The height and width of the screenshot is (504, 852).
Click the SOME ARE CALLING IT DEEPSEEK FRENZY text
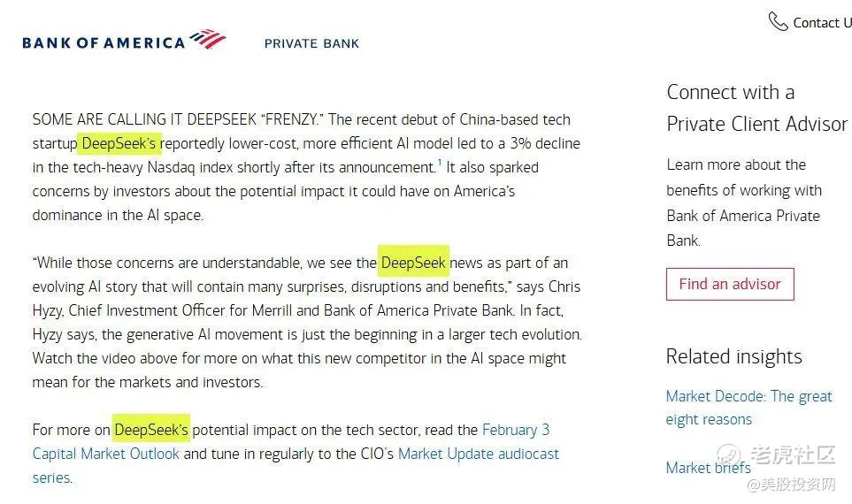[178, 119]
